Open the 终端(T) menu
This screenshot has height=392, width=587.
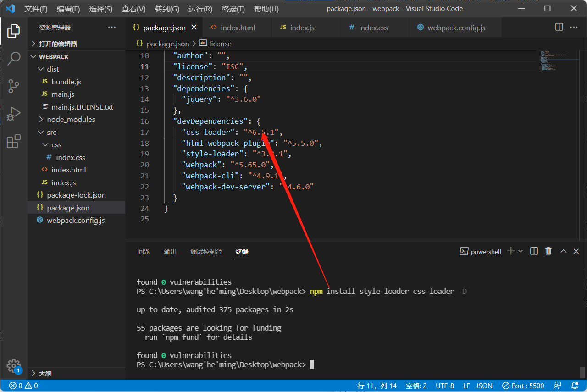233,9
